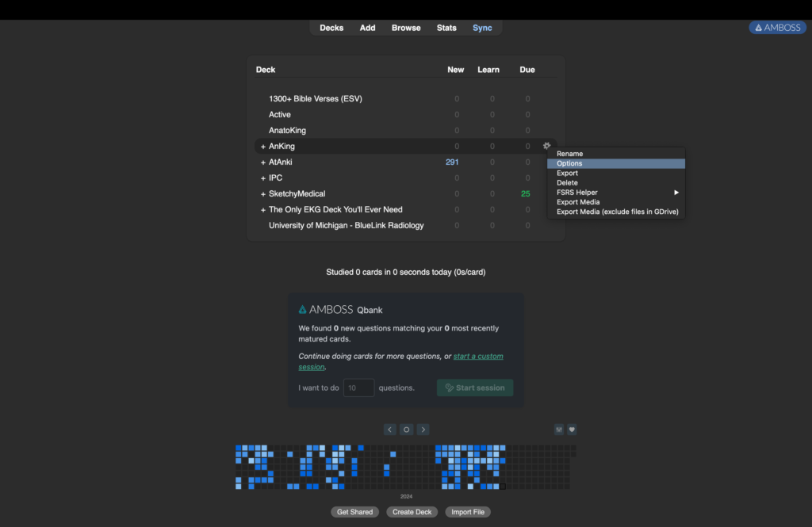
Task: Expand the AnKing deck
Action: [263, 147]
